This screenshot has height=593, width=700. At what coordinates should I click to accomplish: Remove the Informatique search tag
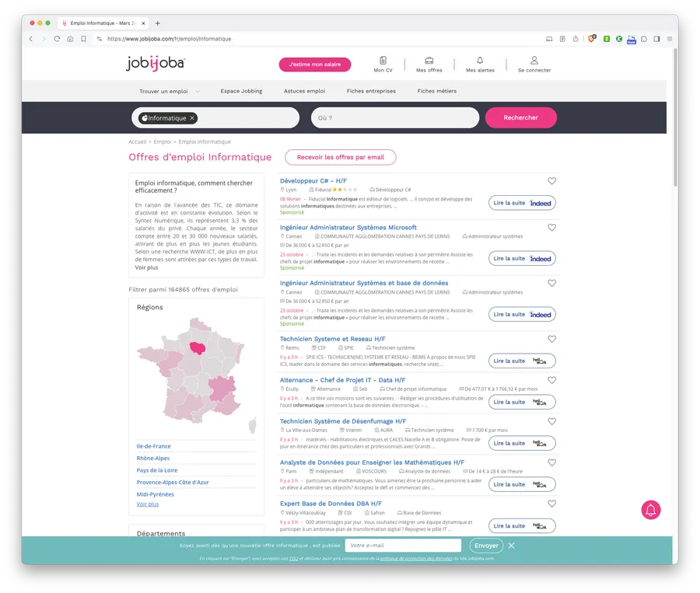192,118
